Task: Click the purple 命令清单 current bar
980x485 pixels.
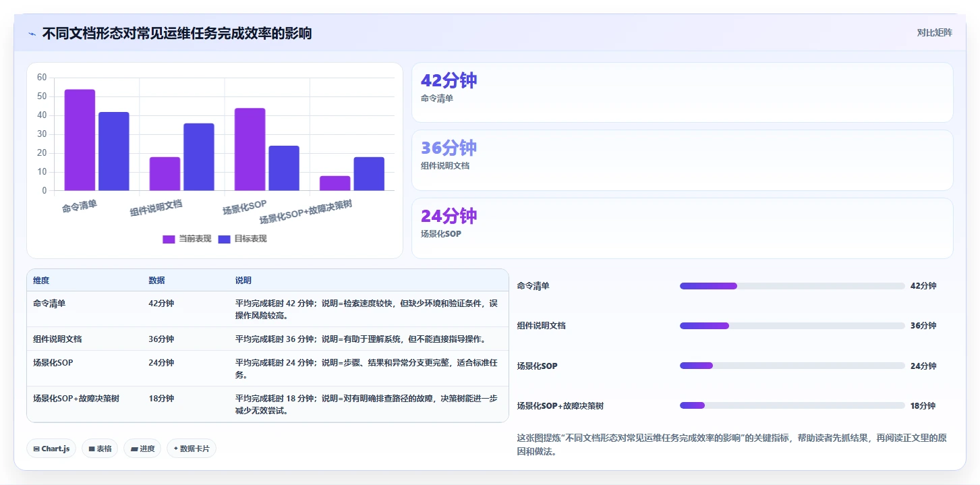Action: (x=80, y=140)
